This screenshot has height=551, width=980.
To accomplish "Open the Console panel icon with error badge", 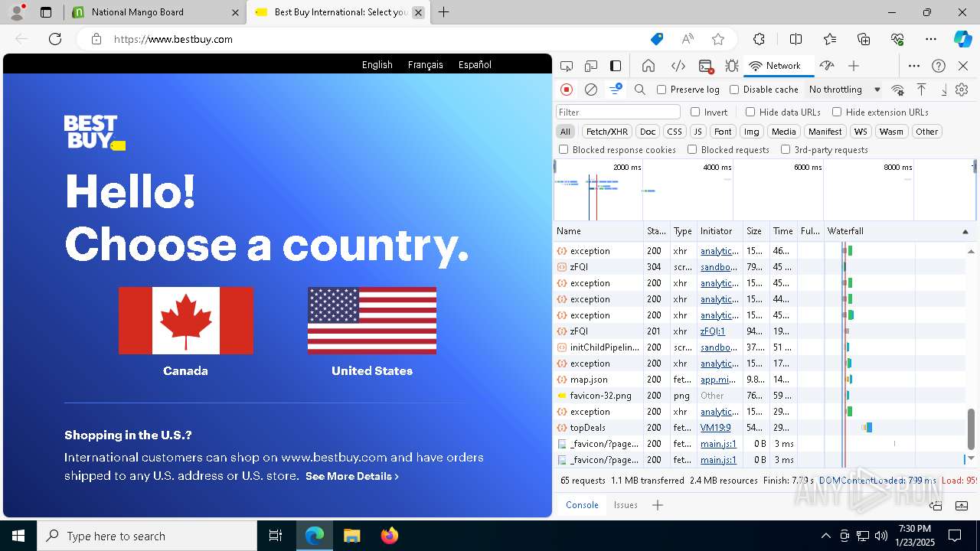I will click(706, 66).
